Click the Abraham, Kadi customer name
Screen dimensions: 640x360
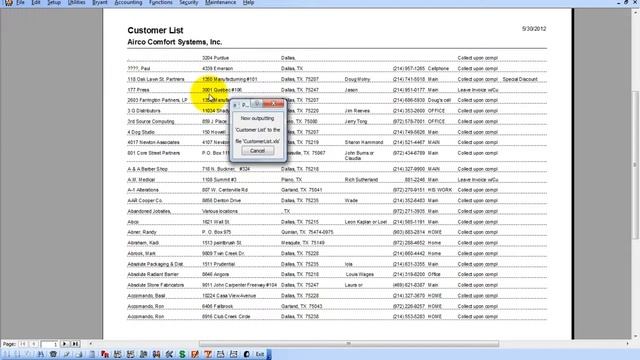click(143, 243)
